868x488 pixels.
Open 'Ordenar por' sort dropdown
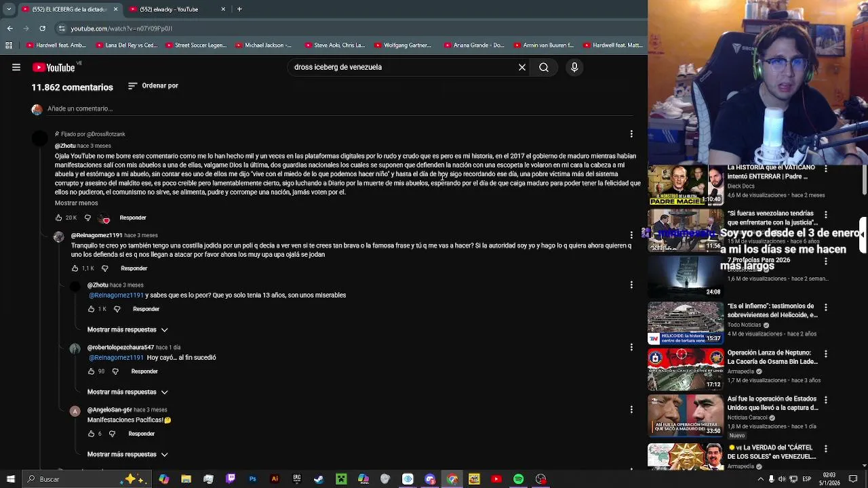tap(153, 86)
